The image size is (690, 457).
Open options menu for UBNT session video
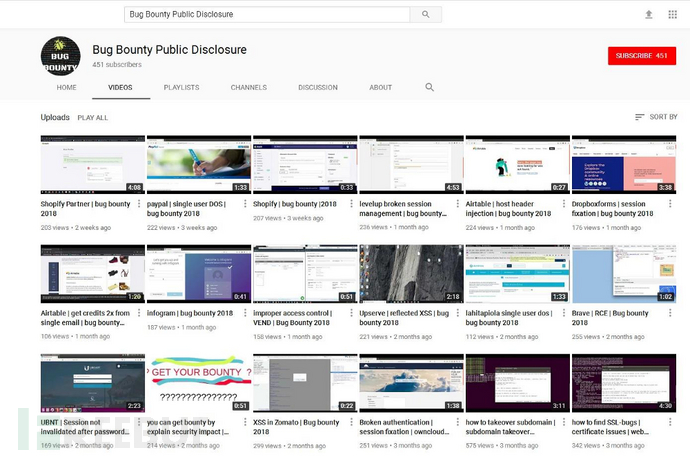139,422
